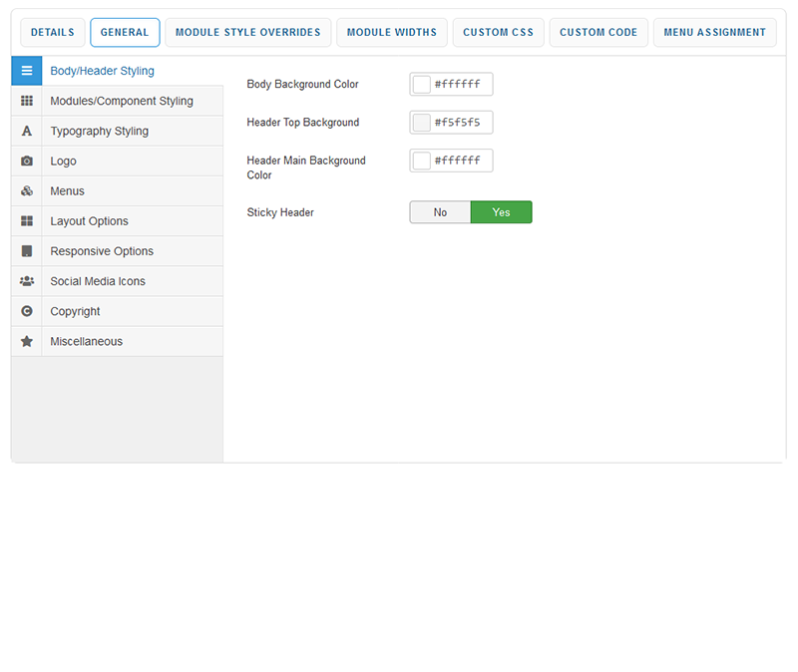Click the Body/Header Styling hamburger icon
This screenshot has width=798, height=672.
[27, 71]
